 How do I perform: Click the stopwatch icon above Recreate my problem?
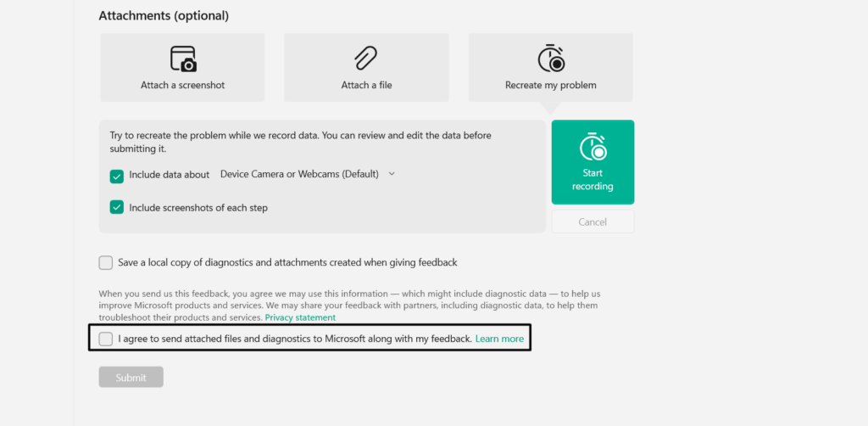click(551, 59)
